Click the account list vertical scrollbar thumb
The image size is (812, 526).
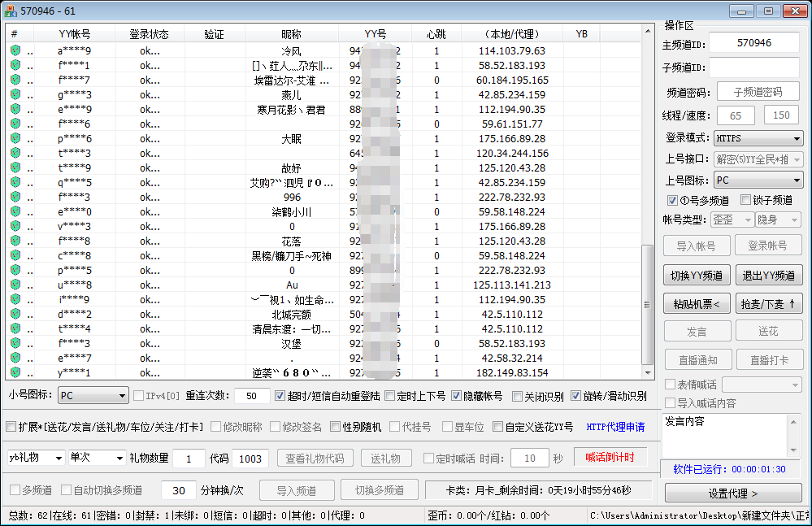(647, 304)
